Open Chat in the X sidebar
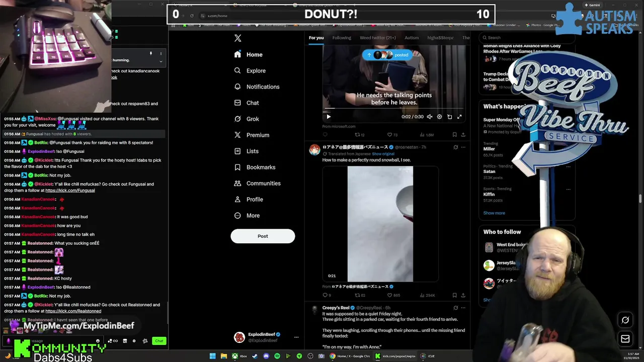644x362 pixels. [x=247, y=103]
